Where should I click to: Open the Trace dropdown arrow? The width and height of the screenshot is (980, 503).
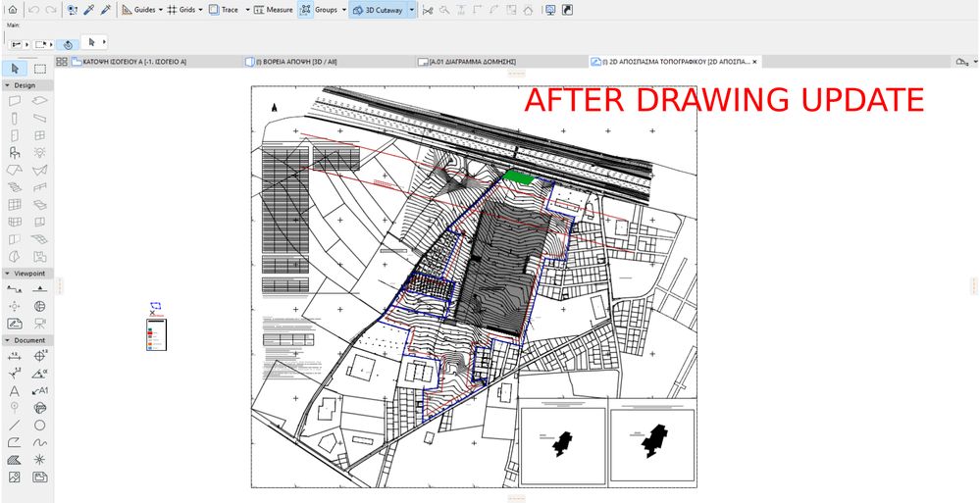(247, 10)
